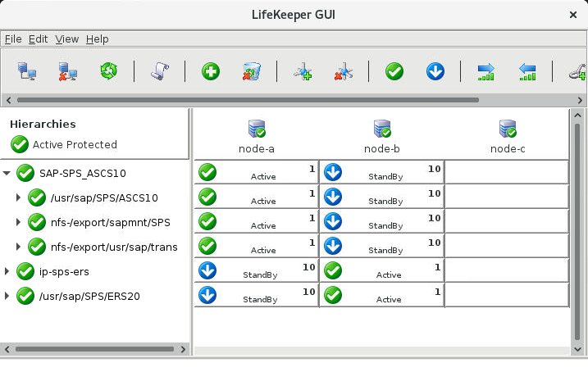Click the status table scroll down arrow
The width and height of the screenshot is (588, 372).
tap(577, 349)
